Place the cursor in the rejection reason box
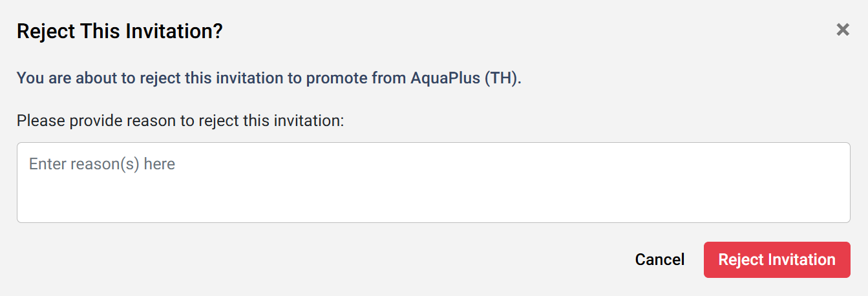 (x=433, y=182)
